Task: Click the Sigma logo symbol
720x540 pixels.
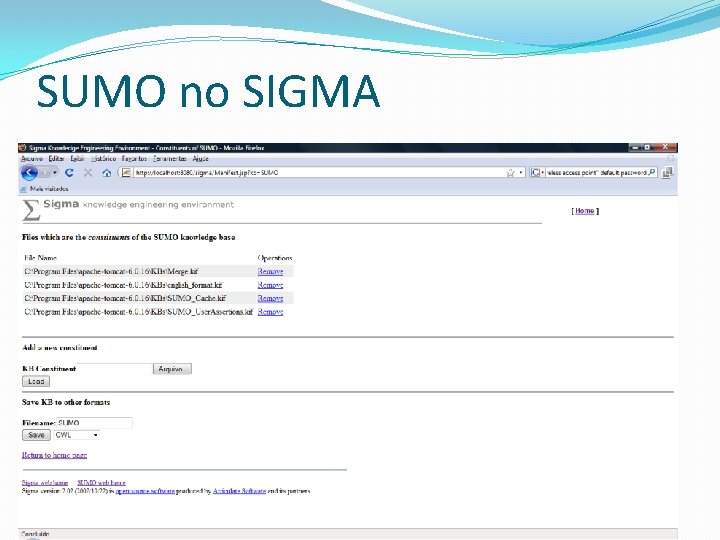Action: coord(31,210)
